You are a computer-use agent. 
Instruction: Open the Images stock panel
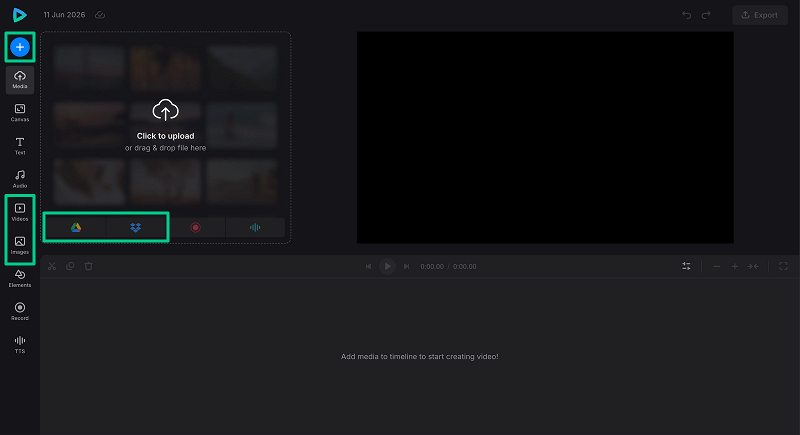click(x=20, y=245)
